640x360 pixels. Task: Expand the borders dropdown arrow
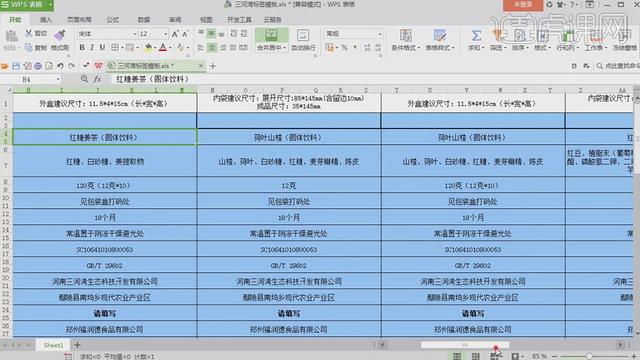(122, 48)
